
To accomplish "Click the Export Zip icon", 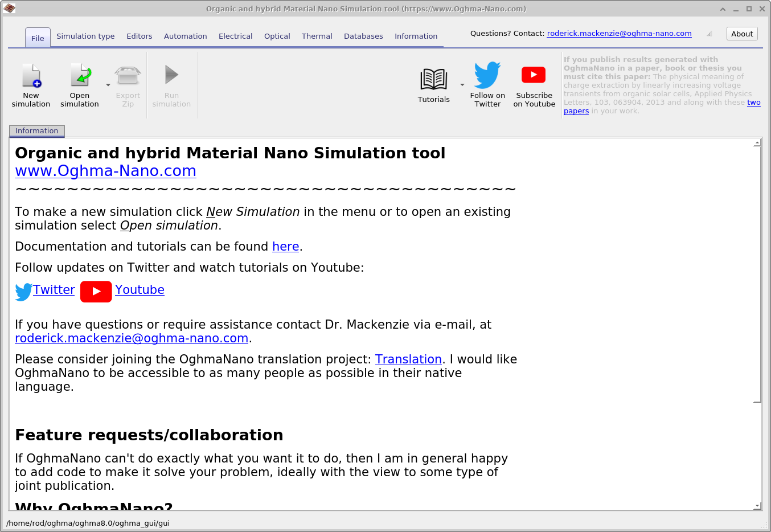I will [x=128, y=76].
